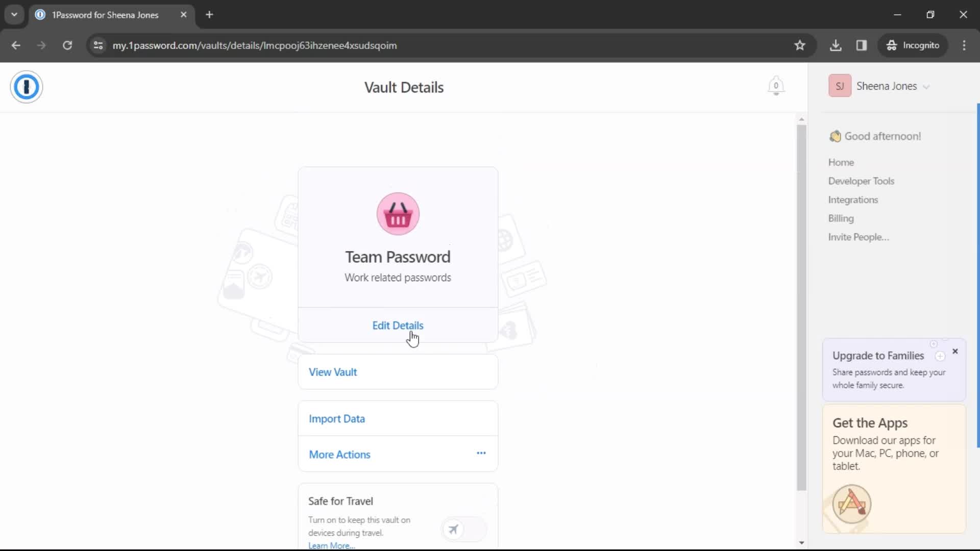This screenshot has height=551, width=980.
Task: Click the Team Password vault icon
Action: (398, 214)
